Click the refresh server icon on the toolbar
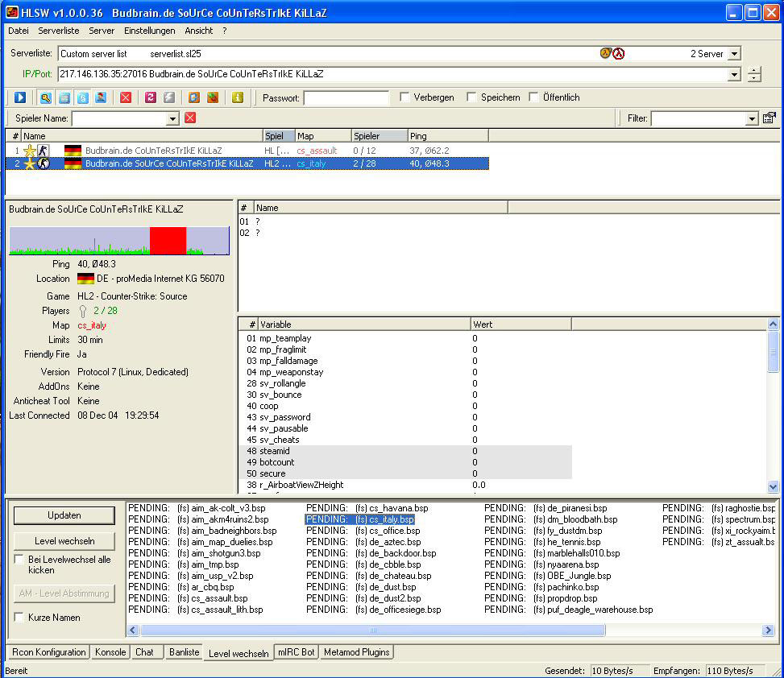 [x=150, y=97]
